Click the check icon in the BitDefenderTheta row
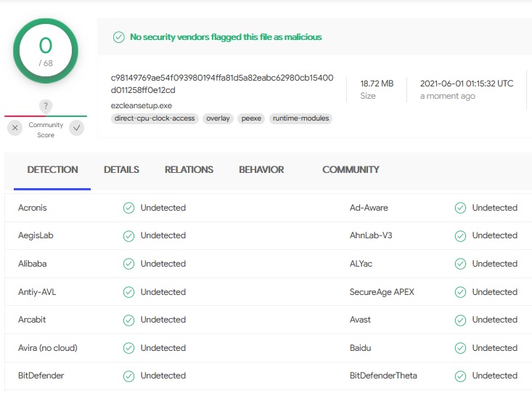Viewport: 532px width, 393px height. click(x=460, y=376)
